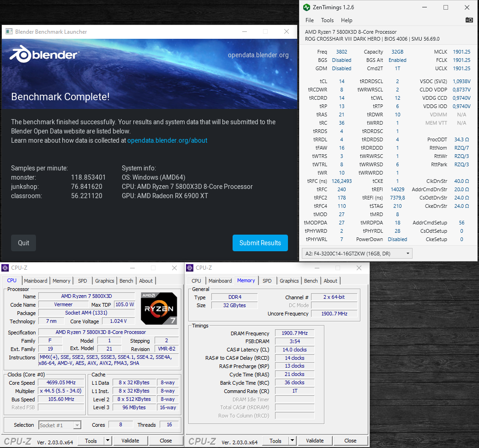This screenshot has height=448, width=479.
Task: Switch to Bench tab in right CPU-Z
Action: [x=311, y=281]
